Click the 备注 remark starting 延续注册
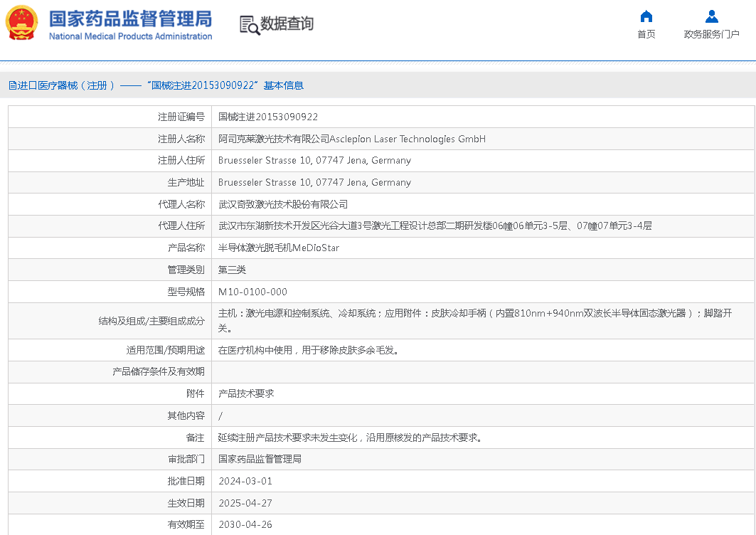The width and height of the screenshot is (756, 535). [x=350, y=438]
